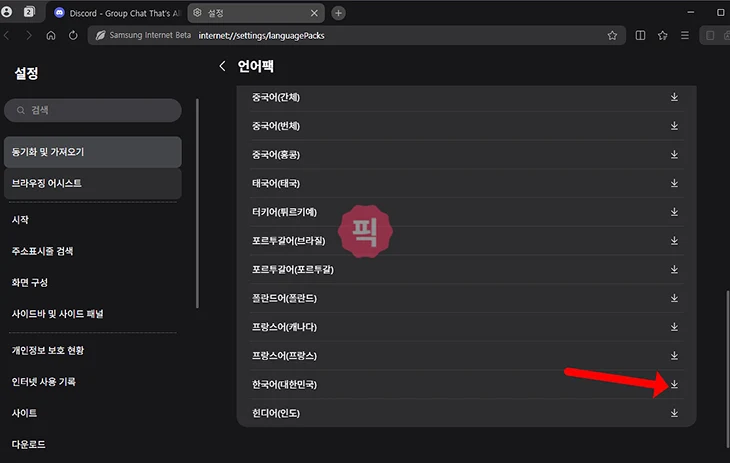The width and height of the screenshot is (730, 463).
Task: Download the 중국어(홍콩) language pack
Action: tap(674, 155)
